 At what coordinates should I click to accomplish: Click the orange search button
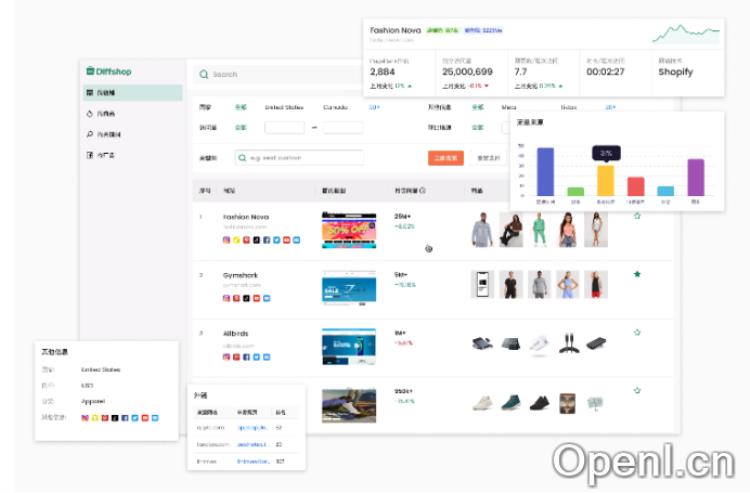click(x=446, y=158)
